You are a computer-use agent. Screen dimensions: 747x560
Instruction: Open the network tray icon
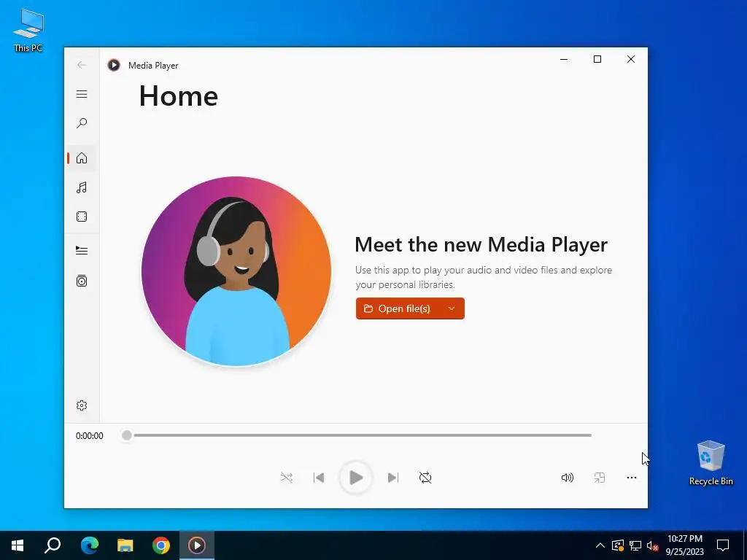635,545
